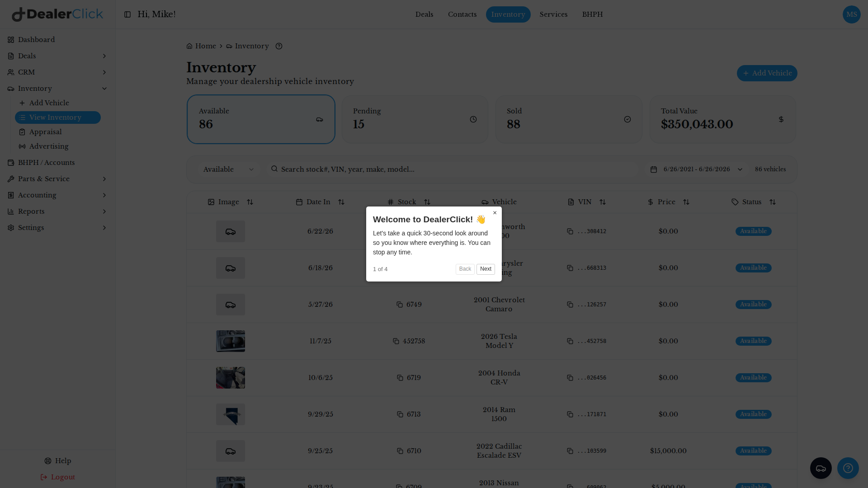
Task: Copy VIN ending 452758
Action: click(x=570, y=341)
